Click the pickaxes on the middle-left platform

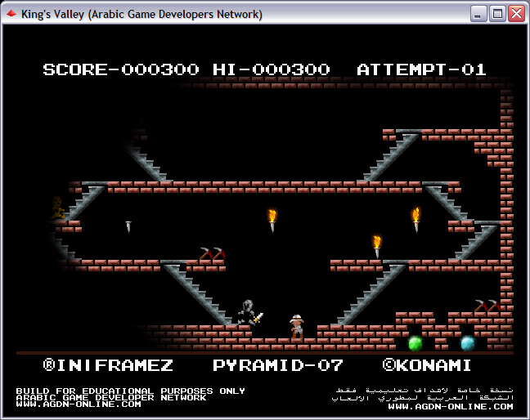point(213,253)
